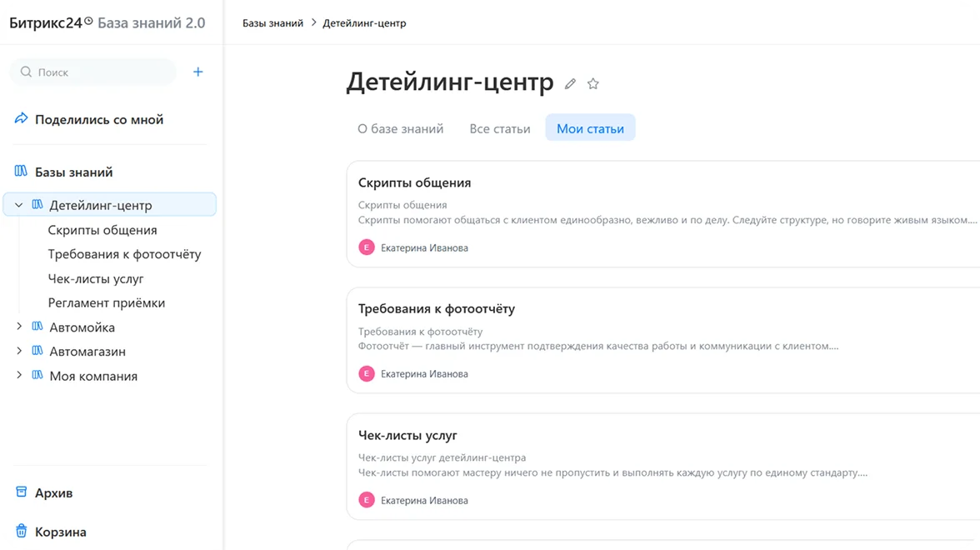Click the plus icon to add new item
The image size is (980, 550).
(198, 72)
